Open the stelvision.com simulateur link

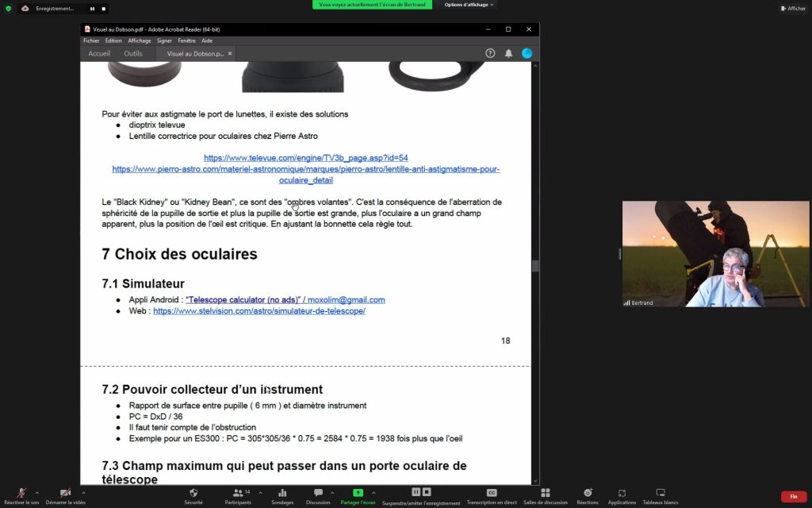(259, 311)
